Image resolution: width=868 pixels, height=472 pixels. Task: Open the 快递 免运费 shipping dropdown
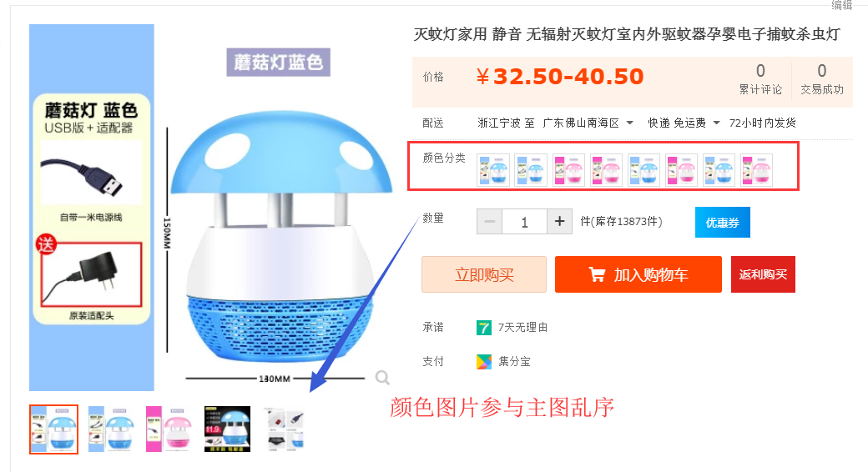(716, 123)
